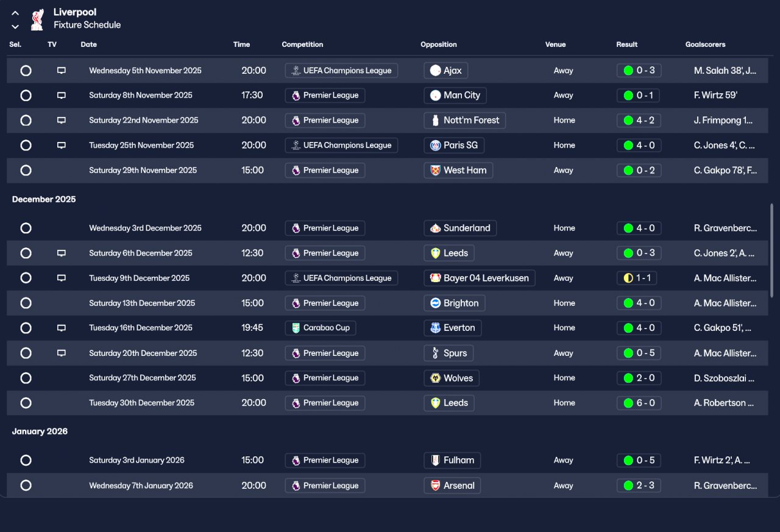Screen dimensions: 780x532
Task: Select the Sunderland fixture's radio circle
Action: pos(26,228)
